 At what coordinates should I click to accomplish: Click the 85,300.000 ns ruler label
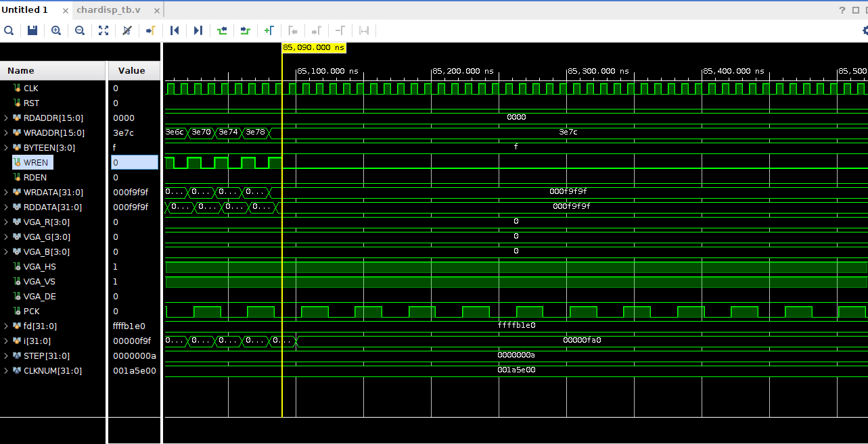pos(599,71)
